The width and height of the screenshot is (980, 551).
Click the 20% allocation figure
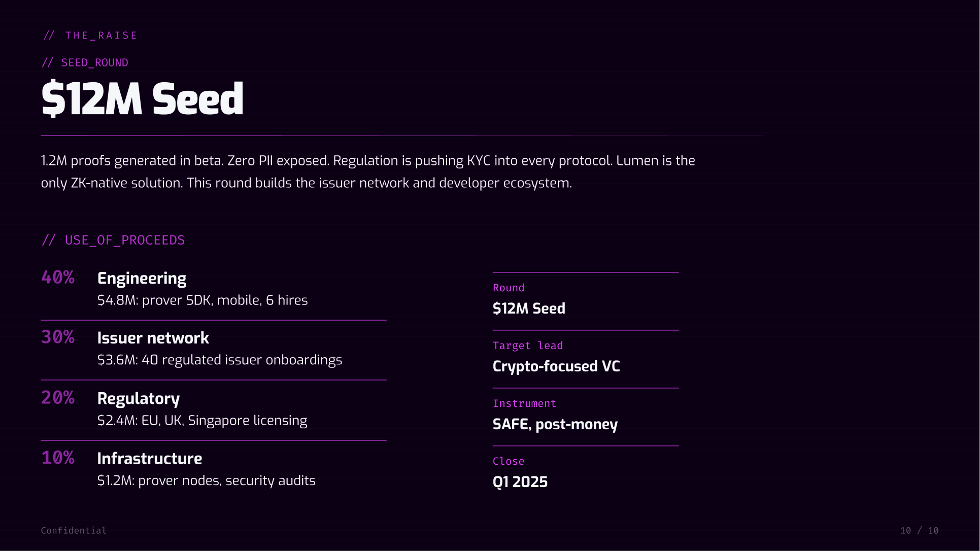point(58,398)
